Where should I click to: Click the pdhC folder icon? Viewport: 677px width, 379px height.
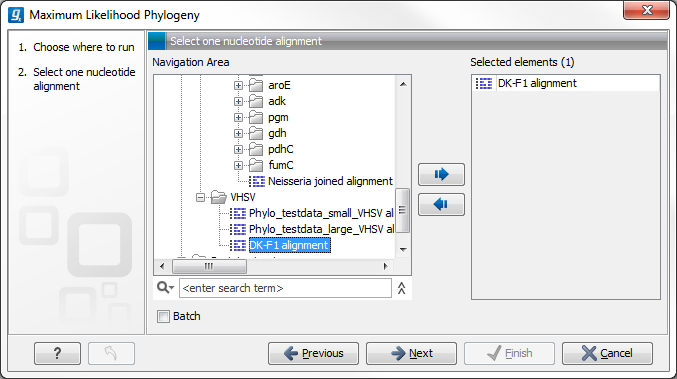coord(256,149)
